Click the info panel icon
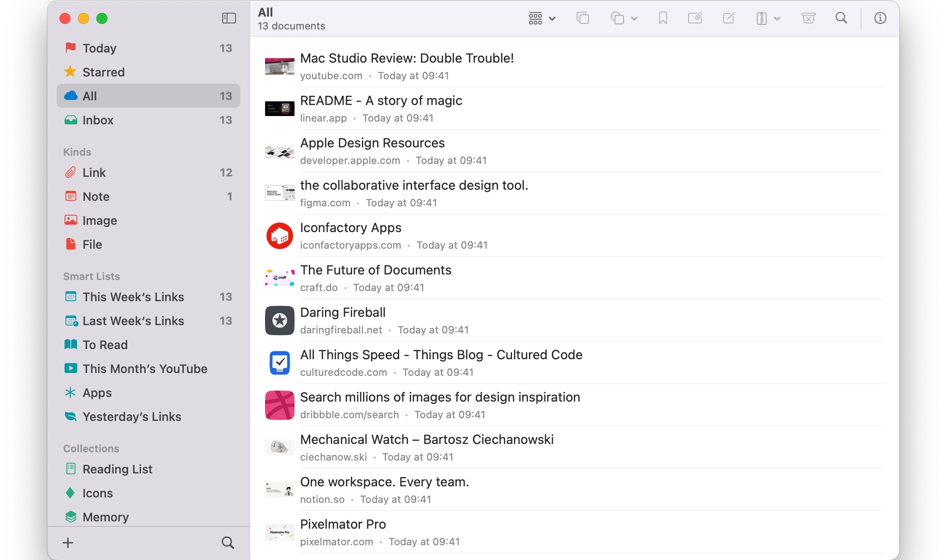 [881, 18]
